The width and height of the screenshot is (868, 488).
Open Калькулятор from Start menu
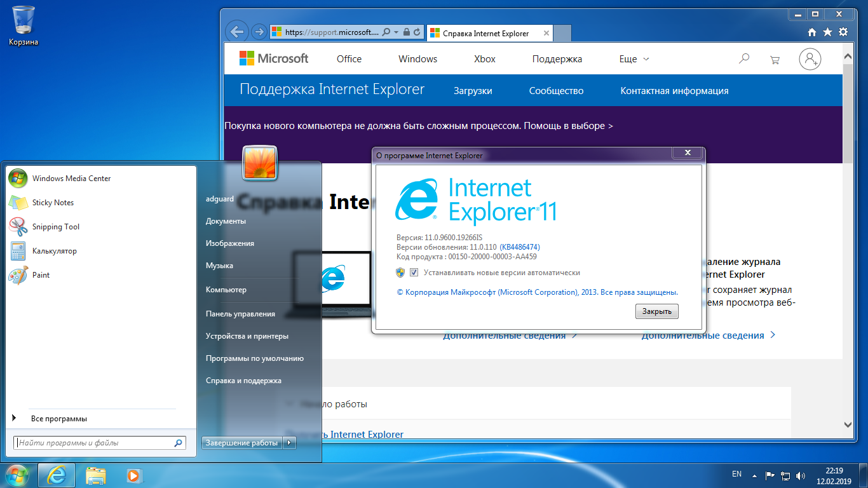tap(99, 251)
